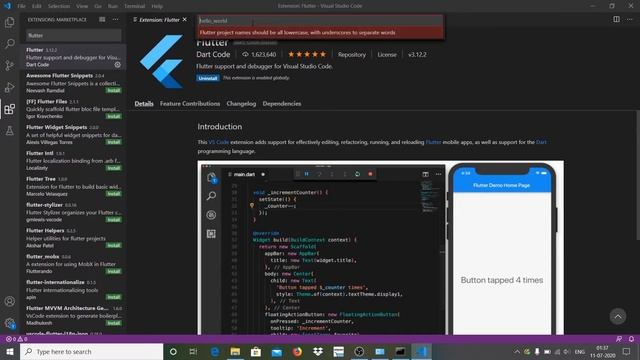Select Flutter extension in results list
Screen dimensions: 640x360
coord(73,57)
